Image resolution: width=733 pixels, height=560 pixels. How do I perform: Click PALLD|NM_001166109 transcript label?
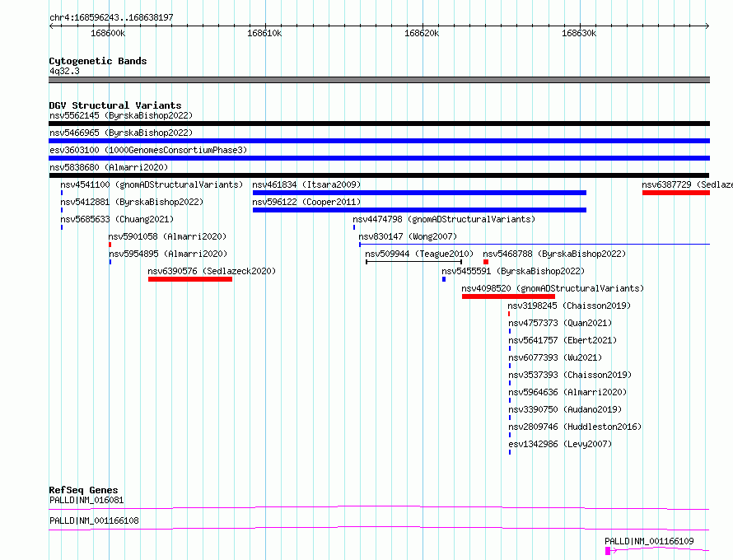(649, 541)
